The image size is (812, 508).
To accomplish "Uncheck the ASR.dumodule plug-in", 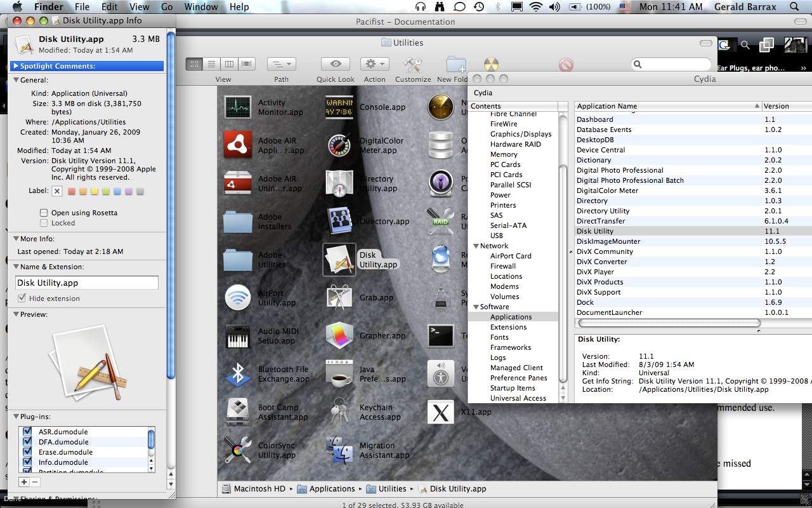I will tap(27, 432).
